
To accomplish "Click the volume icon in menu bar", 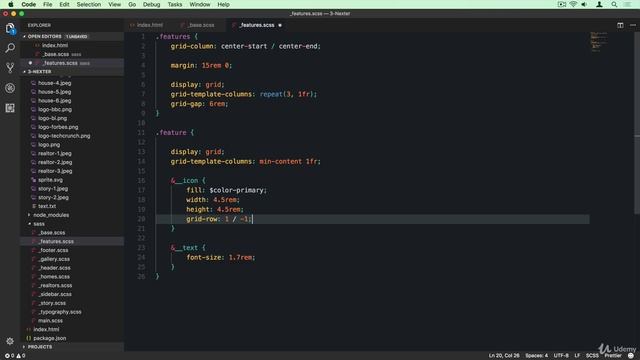I will 584,4.
